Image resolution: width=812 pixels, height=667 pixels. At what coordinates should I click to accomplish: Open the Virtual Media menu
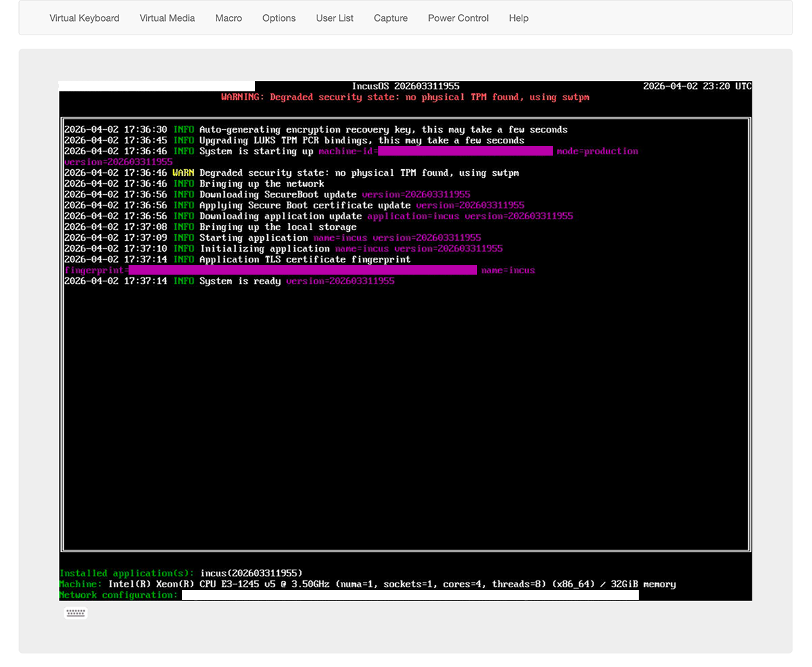[x=167, y=18]
